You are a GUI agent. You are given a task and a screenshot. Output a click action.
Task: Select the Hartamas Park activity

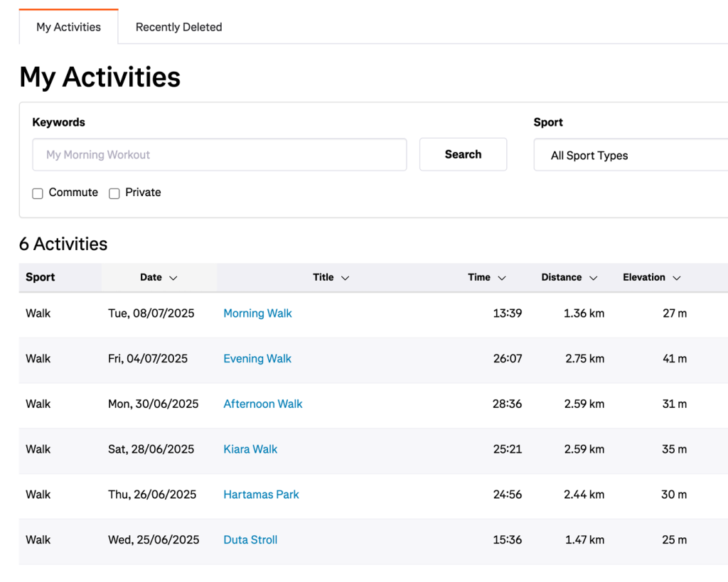261,495
